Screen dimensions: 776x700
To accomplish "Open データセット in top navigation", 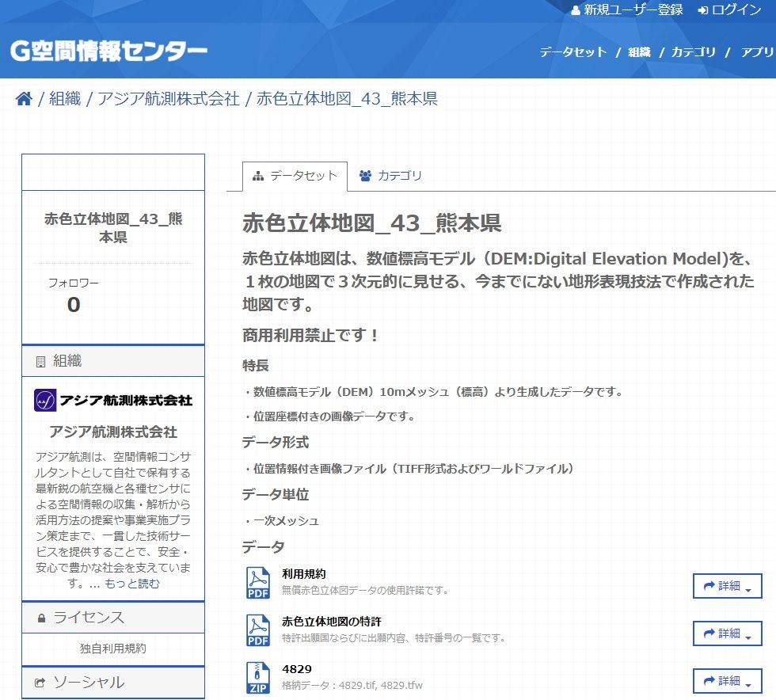I will (572, 52).
